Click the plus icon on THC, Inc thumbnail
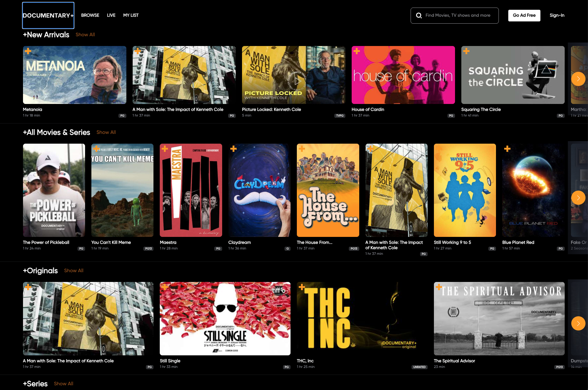 tap(302, 287)
